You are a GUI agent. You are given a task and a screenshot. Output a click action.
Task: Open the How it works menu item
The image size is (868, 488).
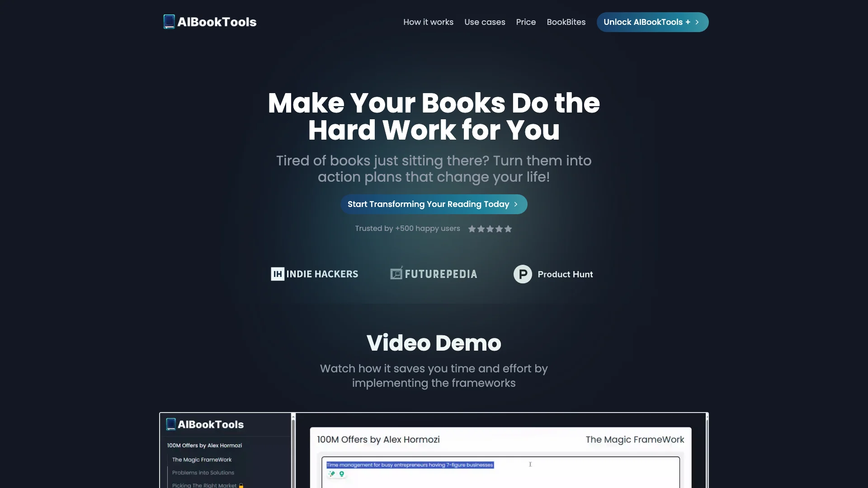click(x=427, y=22)
